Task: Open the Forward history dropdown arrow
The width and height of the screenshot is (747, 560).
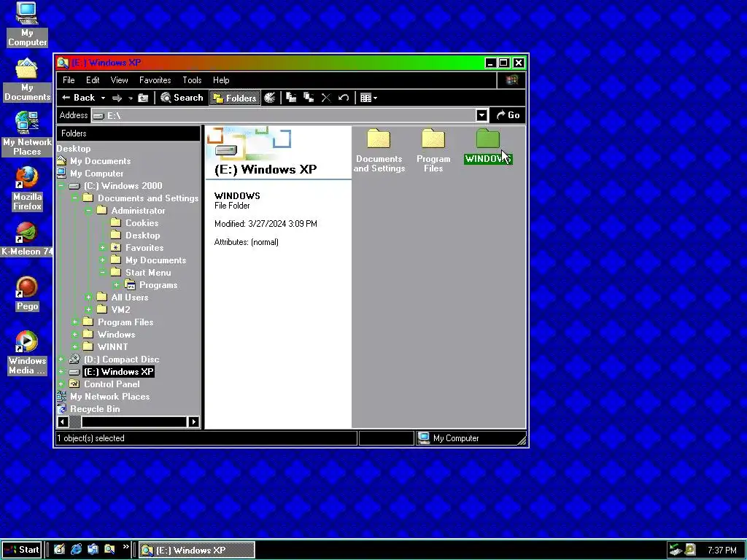Action: [130, 98]
